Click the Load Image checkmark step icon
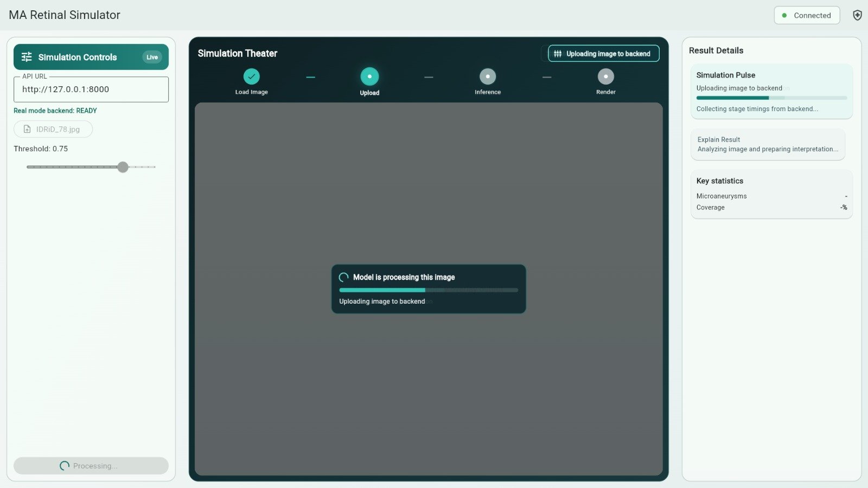Screen dimensions: 868x488 click(251, 76)
